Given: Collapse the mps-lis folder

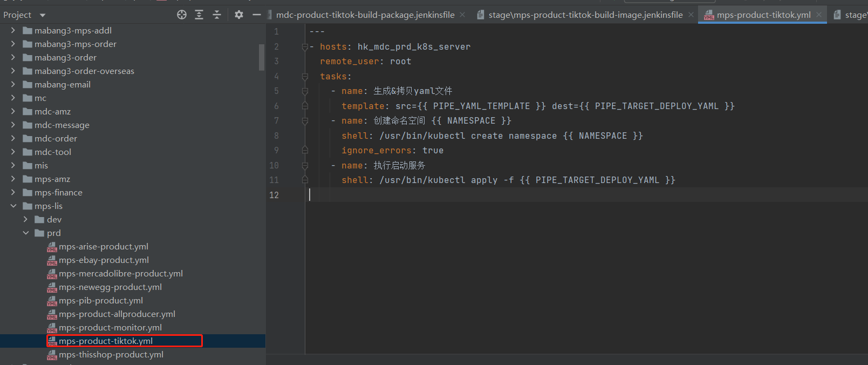Looking at the screenshot, I should click(13, 206).
